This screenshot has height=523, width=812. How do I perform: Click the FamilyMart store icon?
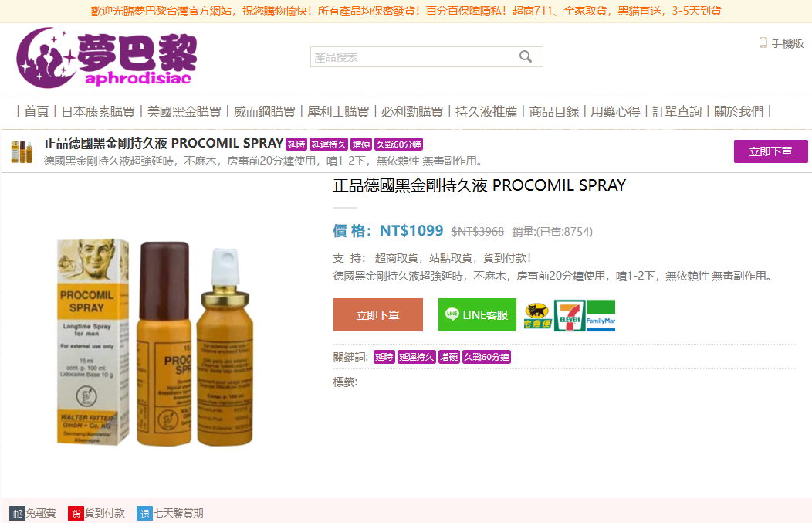(x=601, y=315)
